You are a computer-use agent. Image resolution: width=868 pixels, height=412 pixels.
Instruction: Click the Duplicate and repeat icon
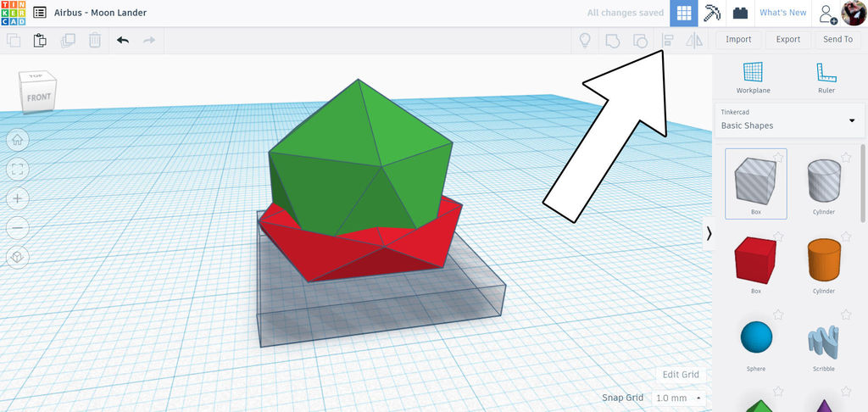tap(68, 41)
